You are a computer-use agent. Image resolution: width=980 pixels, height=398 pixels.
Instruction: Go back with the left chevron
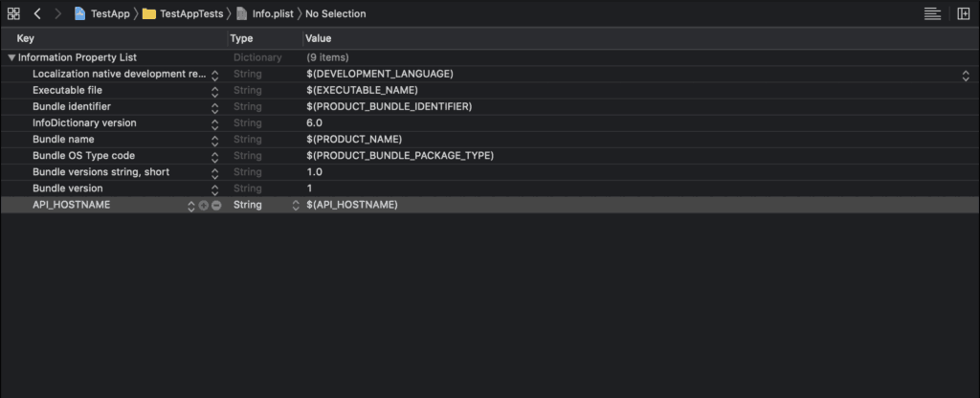click(36, 13)
